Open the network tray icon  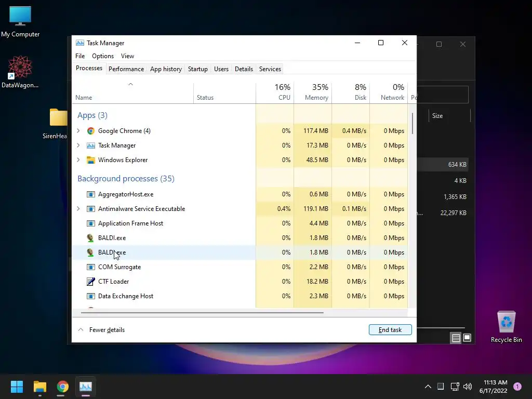pos(455,387)
